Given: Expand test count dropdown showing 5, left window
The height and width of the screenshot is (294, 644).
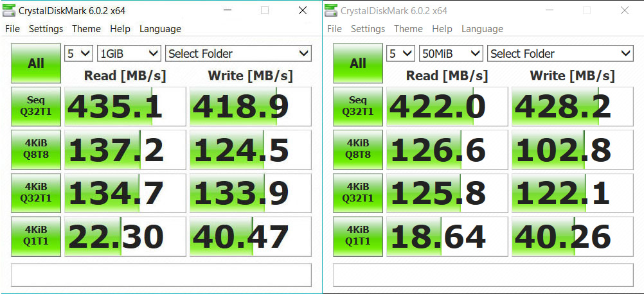Looking at the screenshot, I should [x=79, y=53].
